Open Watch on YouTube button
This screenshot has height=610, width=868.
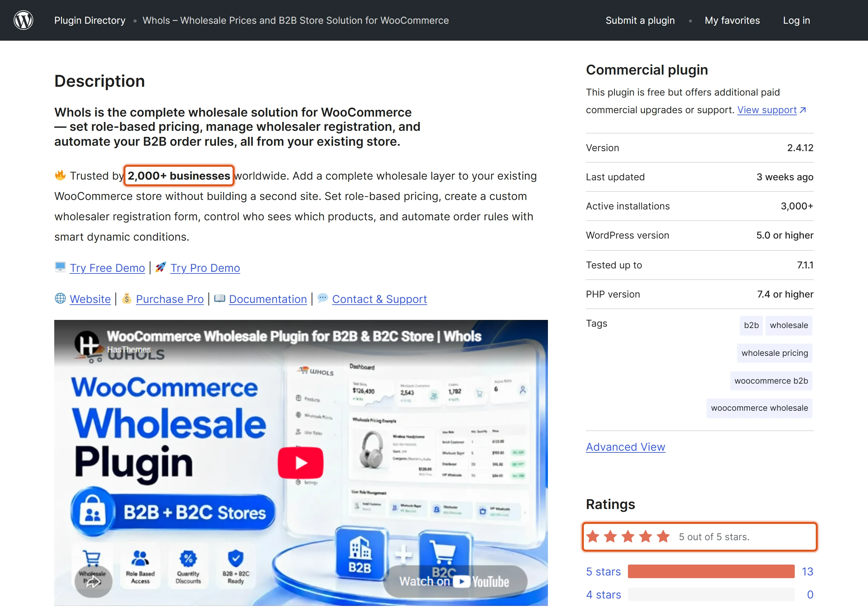click(x=455, y=581)
